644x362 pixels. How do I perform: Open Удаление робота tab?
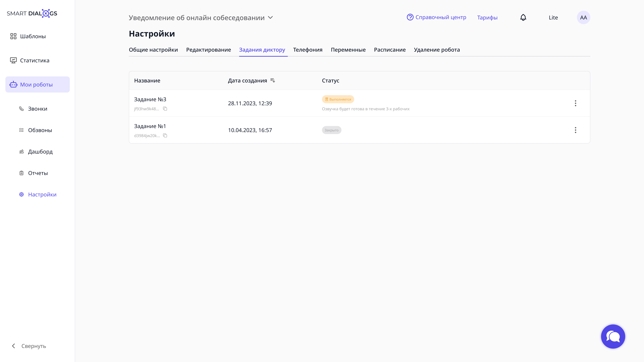click(x=437, y=50)
